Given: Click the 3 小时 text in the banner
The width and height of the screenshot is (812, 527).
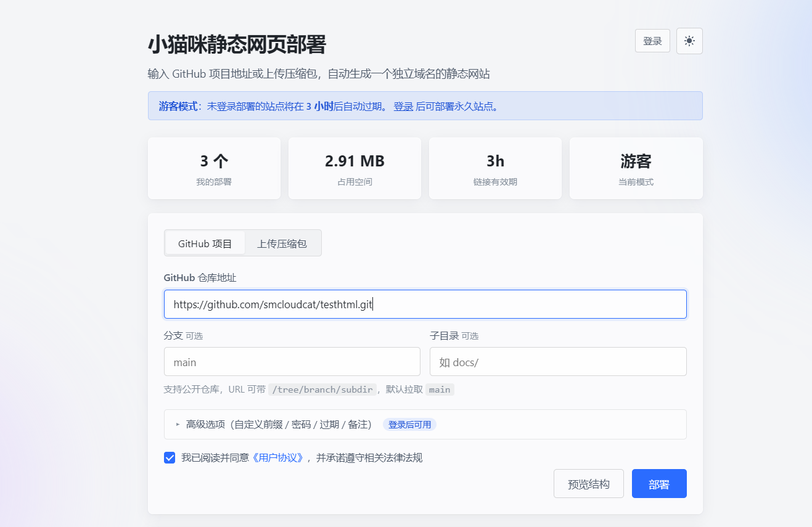Looking at the screenshot, I should coord(319,106).
